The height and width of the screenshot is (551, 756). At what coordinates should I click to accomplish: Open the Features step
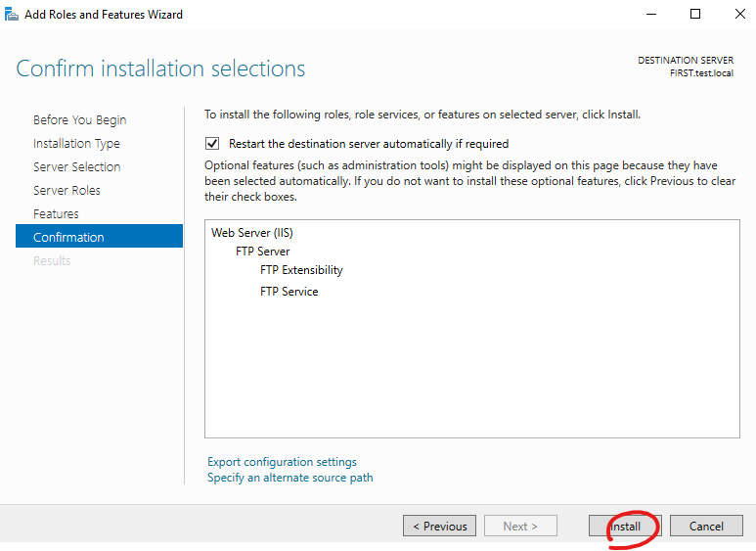point(56,213)
